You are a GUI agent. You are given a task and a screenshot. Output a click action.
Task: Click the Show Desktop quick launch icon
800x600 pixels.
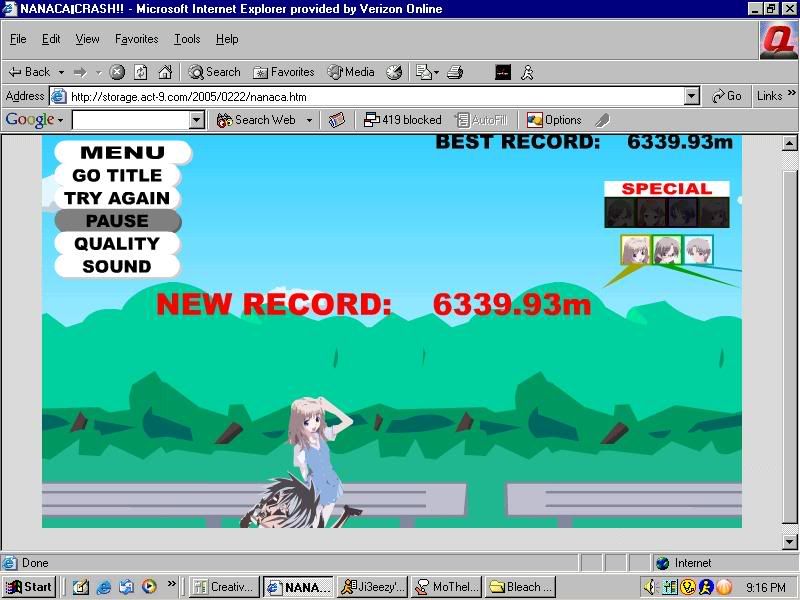point(81,587)
